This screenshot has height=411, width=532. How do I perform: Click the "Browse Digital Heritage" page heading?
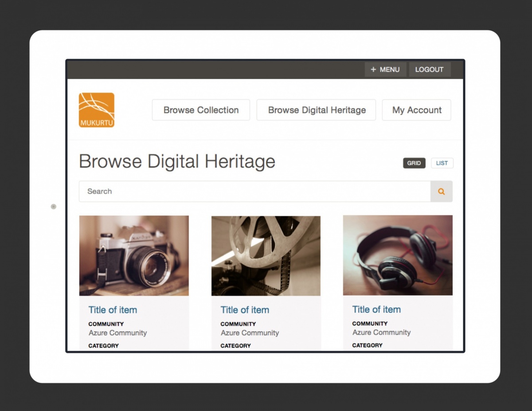(177, 161)
